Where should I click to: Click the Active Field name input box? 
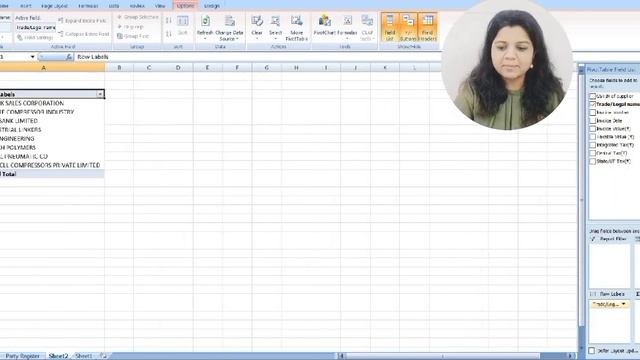click(36, 27)
